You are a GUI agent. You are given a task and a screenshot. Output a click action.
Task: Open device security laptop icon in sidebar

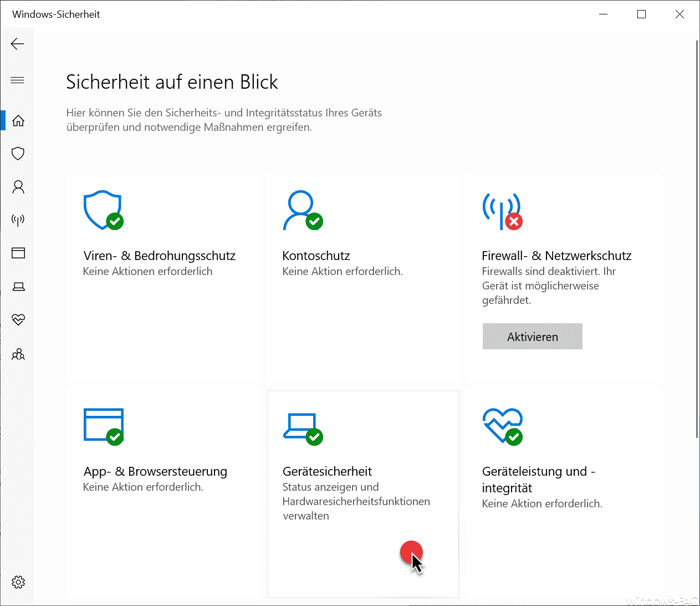(x=18, y=287)
